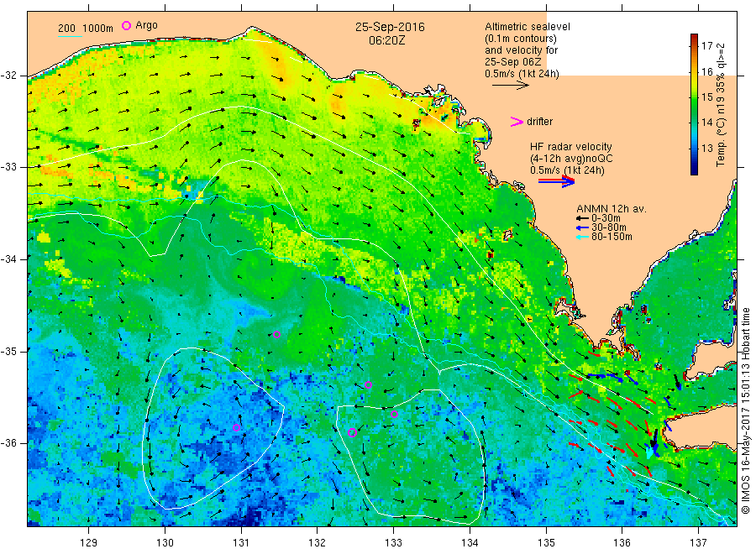Click the 'Altimetric sealevel' text
Image resolution: width=756 pixels, height=554 pixels.
coord(527,27)
